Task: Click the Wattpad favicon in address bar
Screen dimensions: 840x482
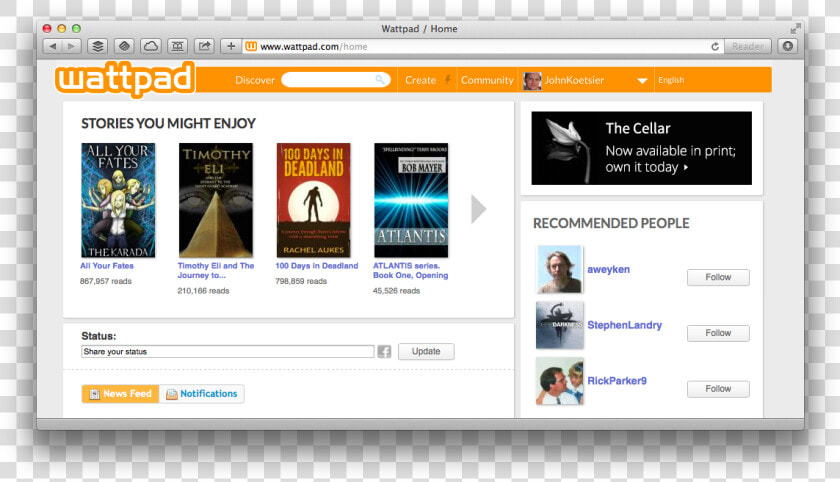Action: 251,47
